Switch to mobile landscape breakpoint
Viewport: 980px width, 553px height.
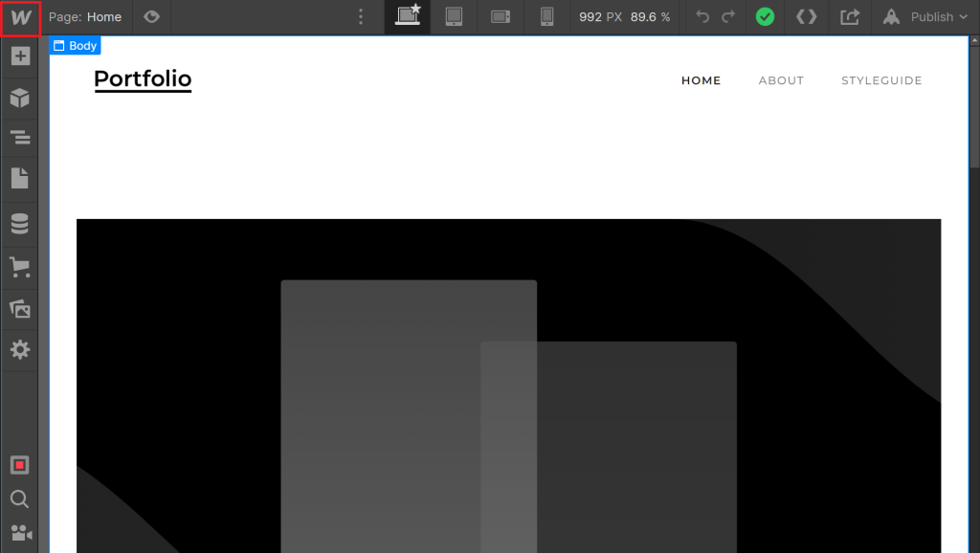(x=501, y=17)
